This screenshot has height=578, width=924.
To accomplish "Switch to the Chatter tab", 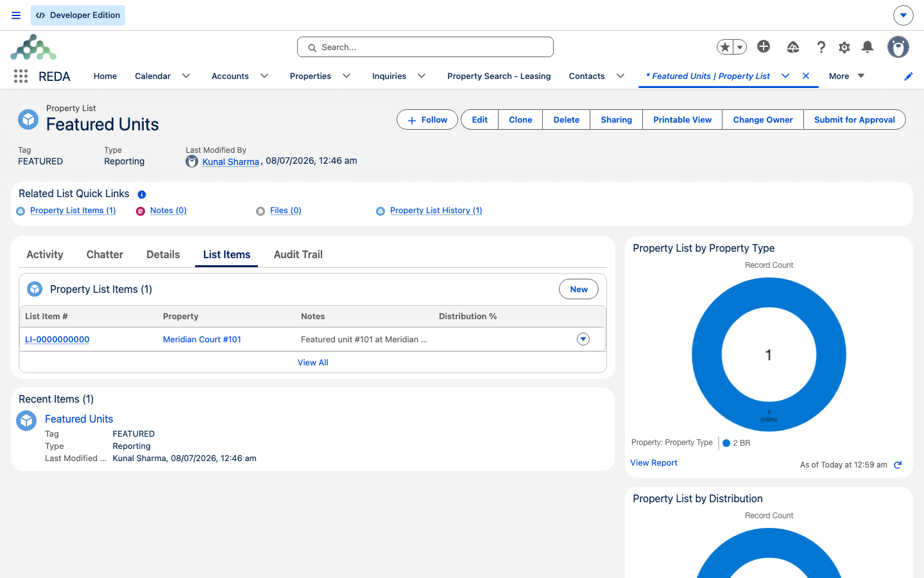I will coord(105,254).
